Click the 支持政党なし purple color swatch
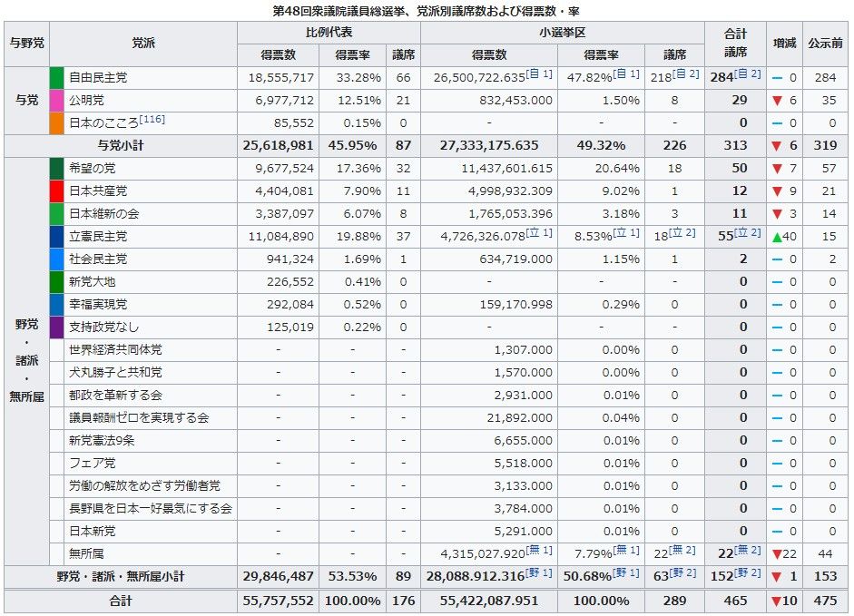Screen dimensions: 854x616 56,328
